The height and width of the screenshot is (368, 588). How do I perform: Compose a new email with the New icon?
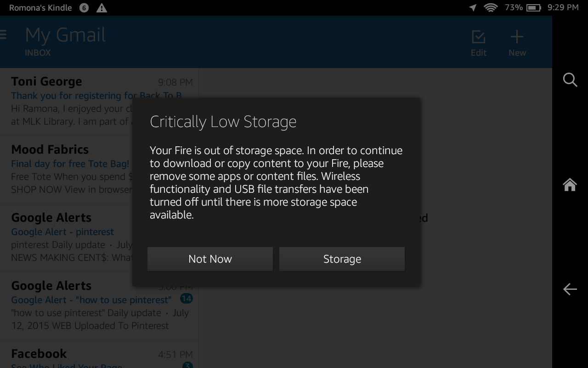(x=516, y=42)
